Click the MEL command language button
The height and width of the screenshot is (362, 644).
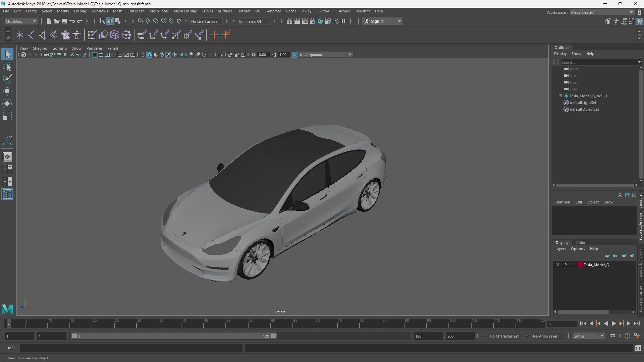[x=12, y=348]
